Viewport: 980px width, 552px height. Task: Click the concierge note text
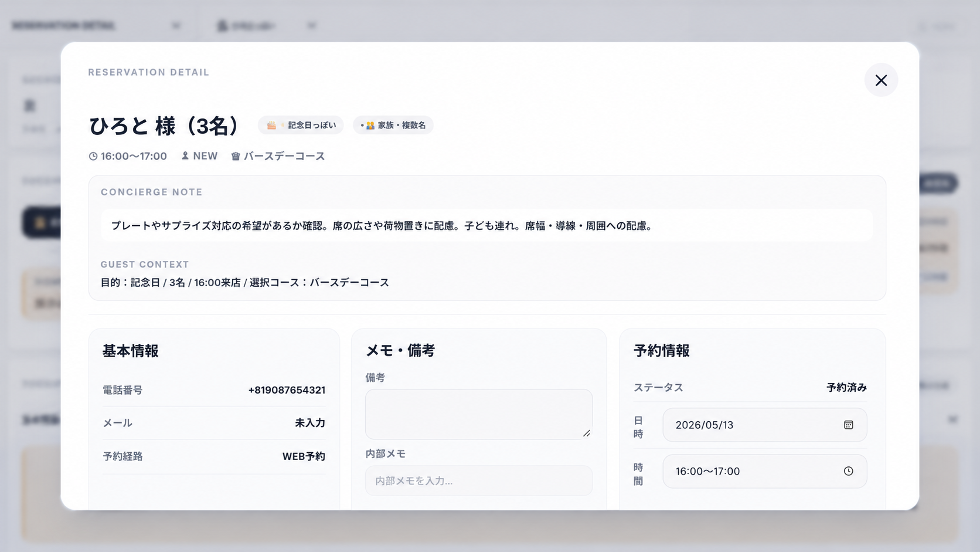[x=382, y=226]
